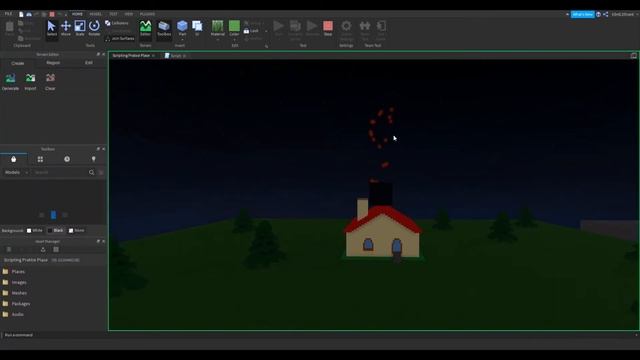
Task: Open the Models category dropdown
Action: coord(16,173)
